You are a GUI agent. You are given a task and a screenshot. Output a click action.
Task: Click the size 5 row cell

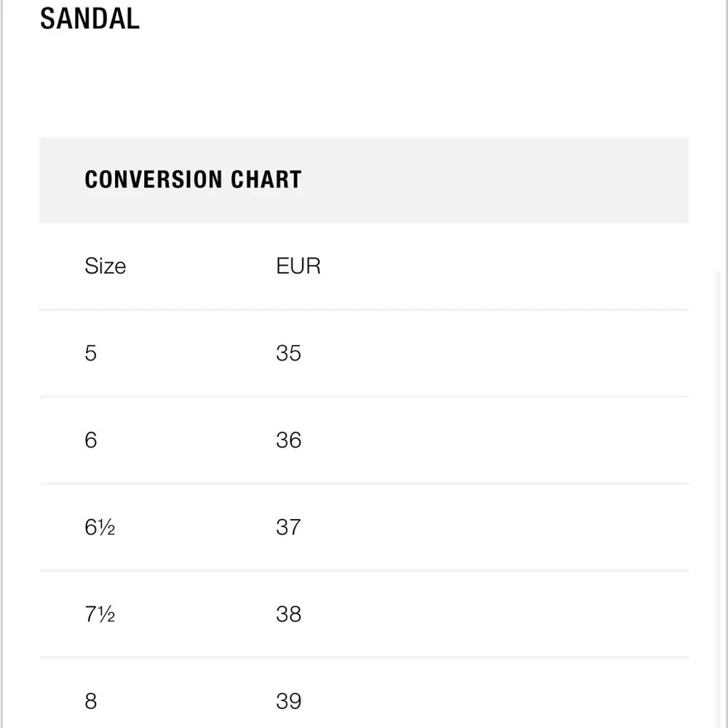(90, 353)
